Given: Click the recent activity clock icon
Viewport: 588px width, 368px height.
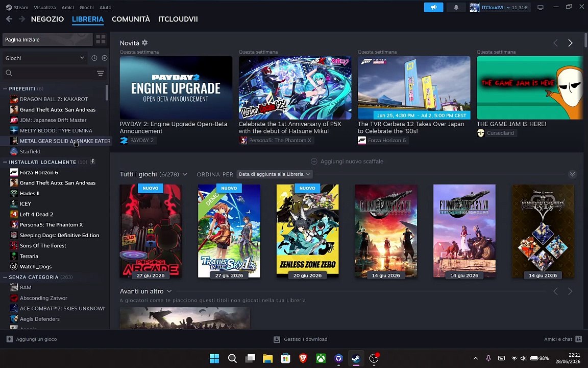Looking at the screenshot, I should click(94, 58).
